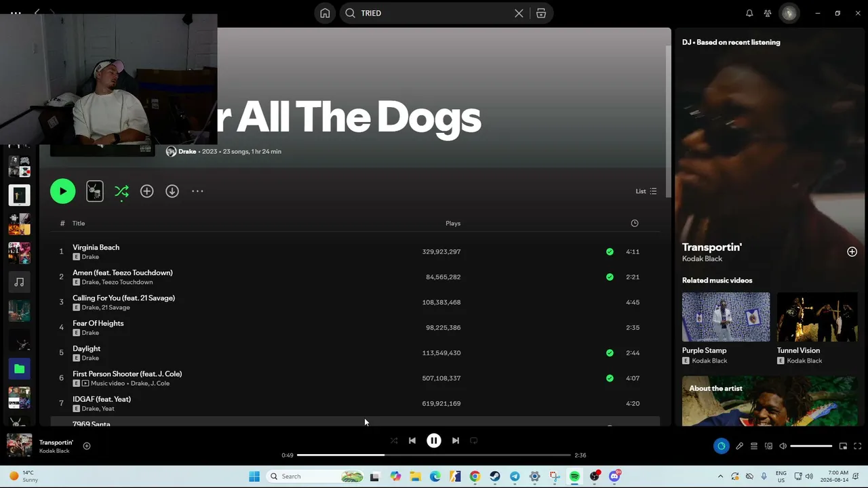
Task: Open more options for the album
Action: tap(197, 191)
